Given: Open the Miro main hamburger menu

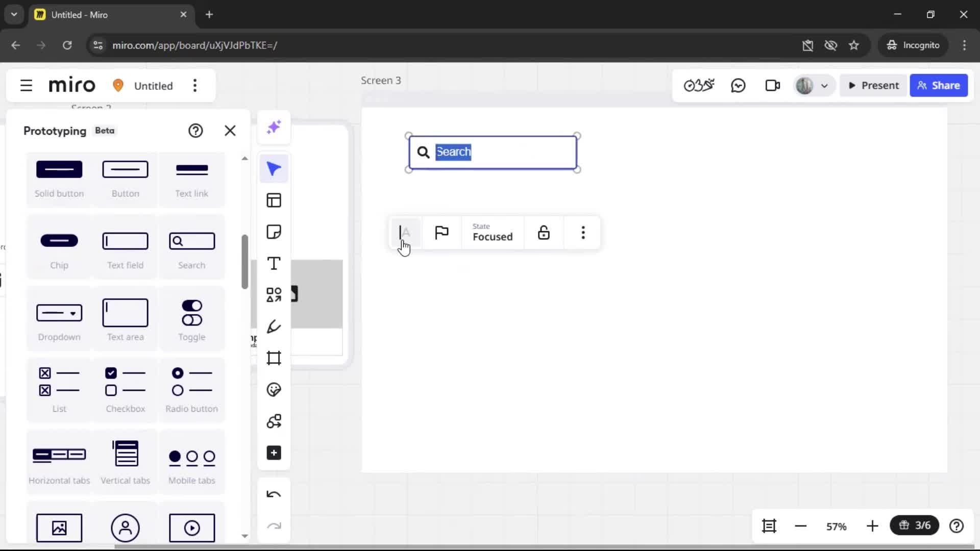Looking at the screenshot, I should (x=26, y=85).
